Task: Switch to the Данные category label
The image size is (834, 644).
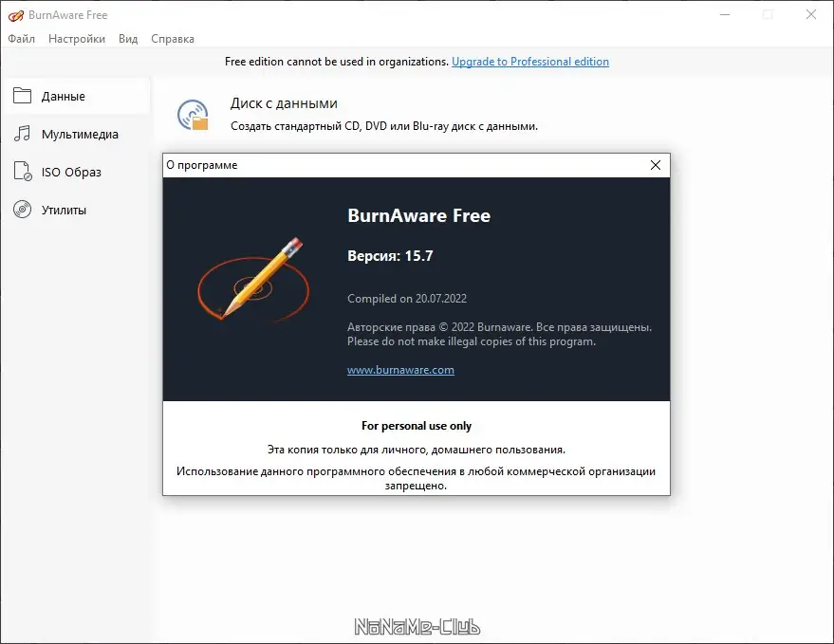Action: (x=64, y=96)
